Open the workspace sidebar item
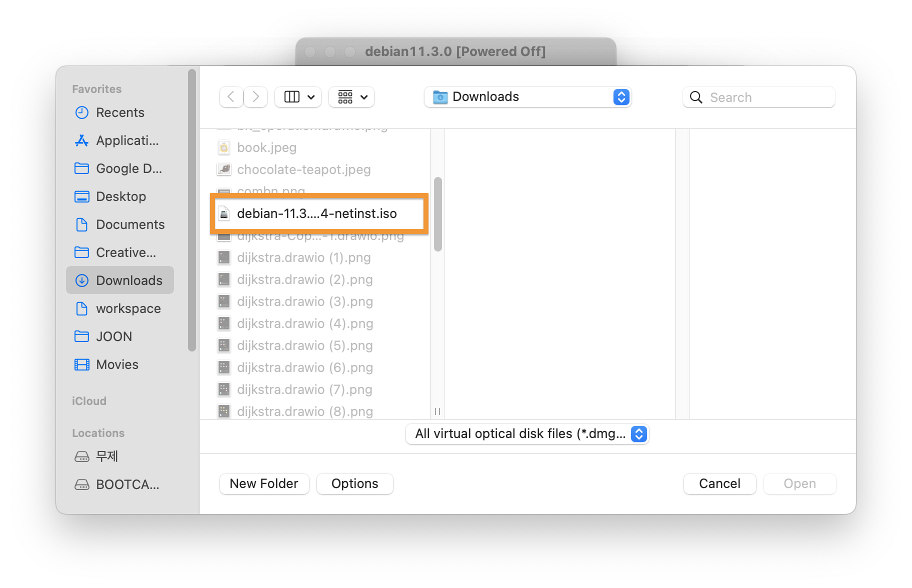 pos(128,308)
